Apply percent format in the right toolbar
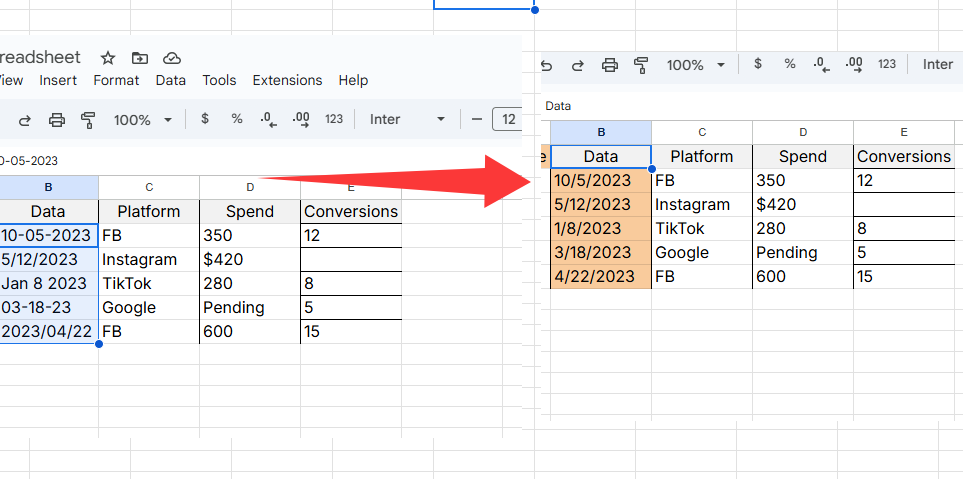Screen dimensions: 963x479 (x=789, y=64)
